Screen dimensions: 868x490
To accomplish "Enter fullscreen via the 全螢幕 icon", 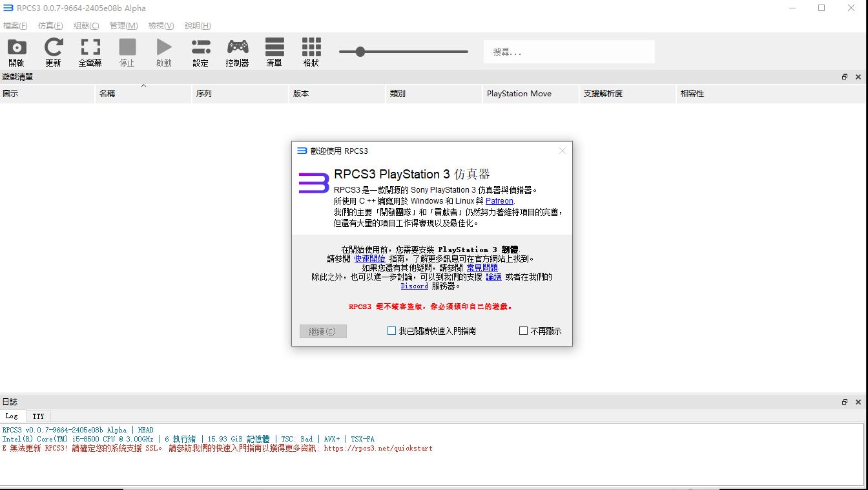I will point(90,52).
